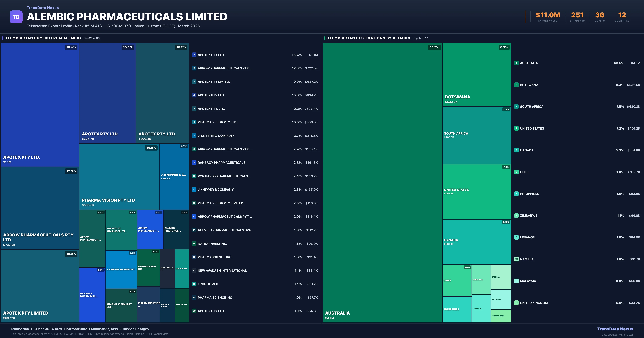Click the ARROW PHARMACEUTICALS PTY LTD treemap tile

[40, 208]
